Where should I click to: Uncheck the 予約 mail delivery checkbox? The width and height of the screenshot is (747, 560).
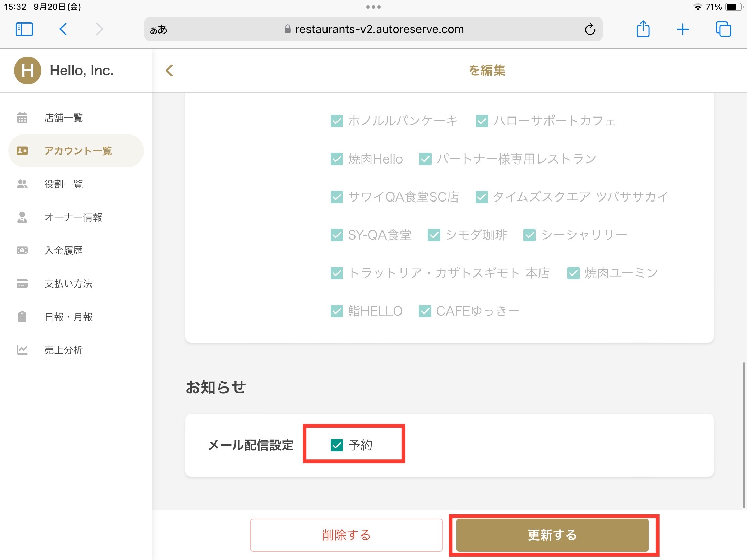336,445
